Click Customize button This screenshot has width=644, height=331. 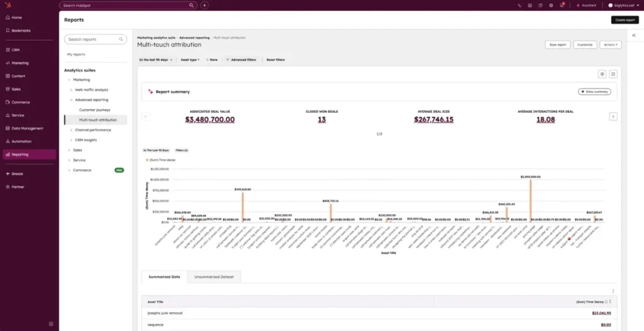[585, 45]
